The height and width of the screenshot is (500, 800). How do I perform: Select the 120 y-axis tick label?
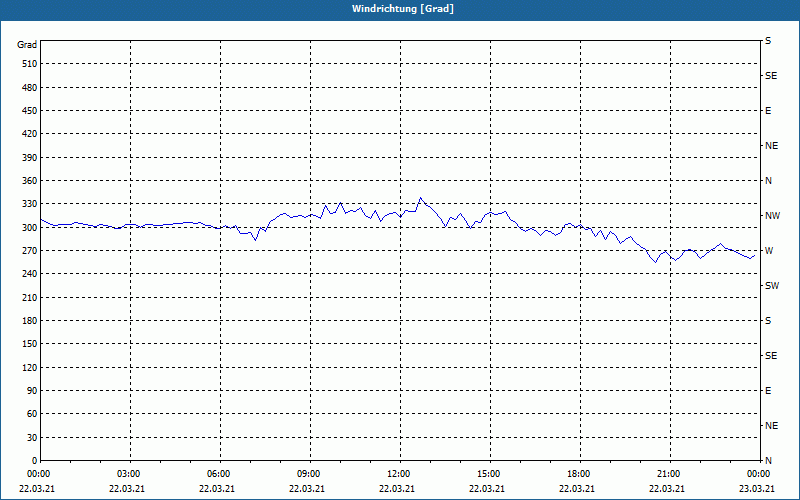click(x=30, y=367)
